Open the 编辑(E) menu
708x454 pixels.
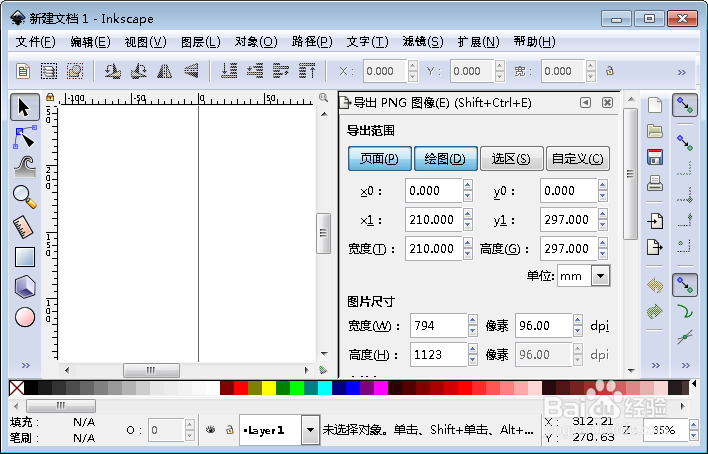(90, 42)
